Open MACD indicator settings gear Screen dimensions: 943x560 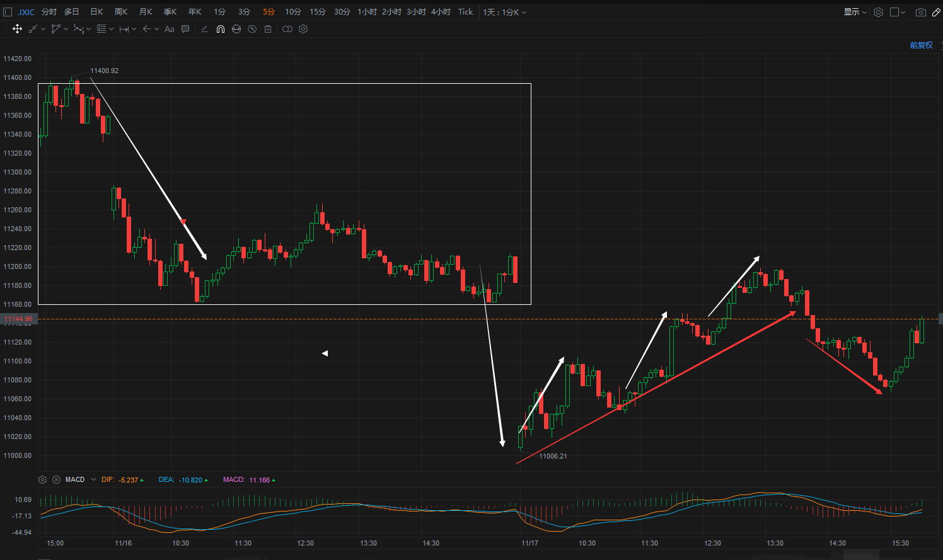(42, 479)
